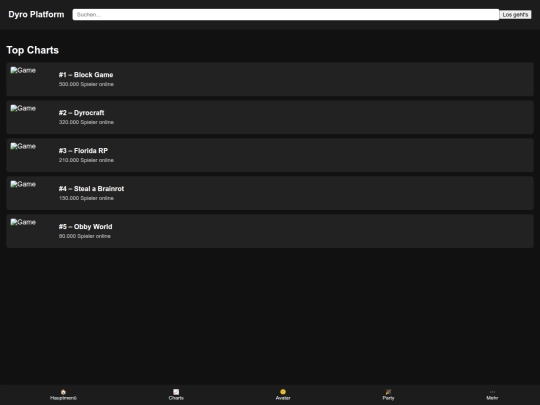Screen dimensions: 540x405
Task: Click the broken Game image for Block Game
Action: click(23, 70)
